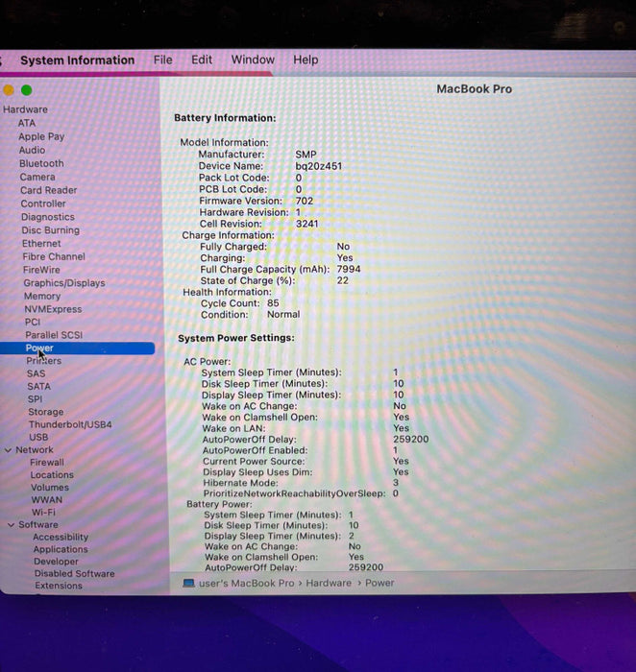This screenshot has width=636, height=672.
Task: Collapse the Software section chevron
Action: coord(11,524)
